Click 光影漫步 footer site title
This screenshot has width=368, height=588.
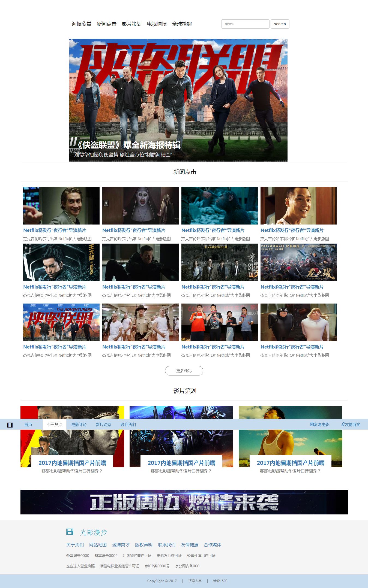[94, 532]
